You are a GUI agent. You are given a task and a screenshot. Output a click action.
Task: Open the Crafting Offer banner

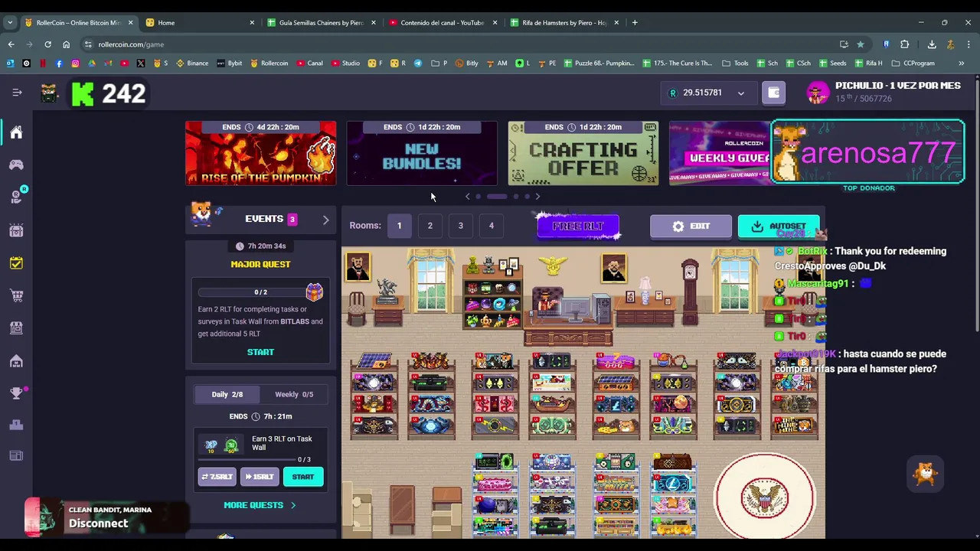pyautogui.click(x=583, y=153)
